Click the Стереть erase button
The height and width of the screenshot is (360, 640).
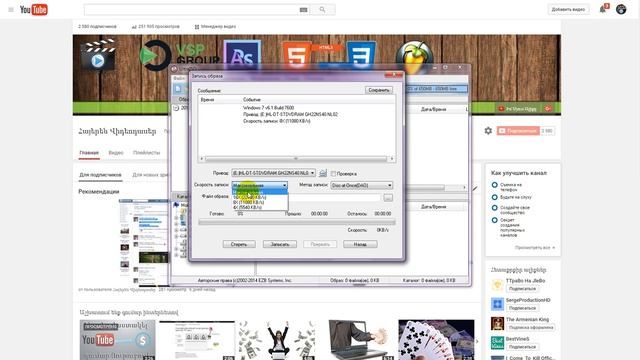[239, 244]
